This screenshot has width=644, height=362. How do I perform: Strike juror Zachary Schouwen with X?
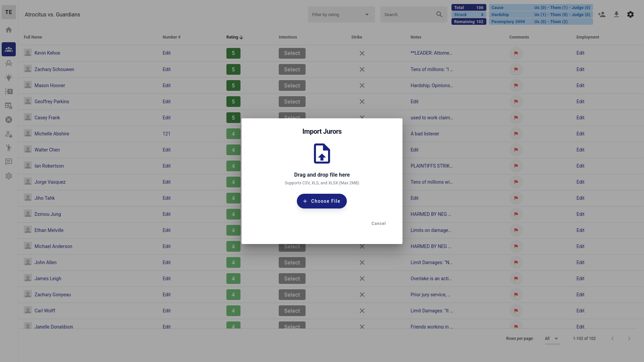coord(362,69)
